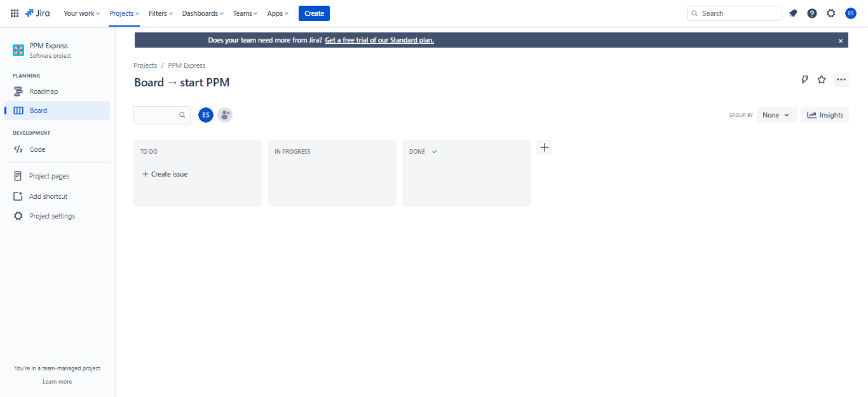868x397 pixels.
Task: Click the board search box
Action: coord(162,115)
